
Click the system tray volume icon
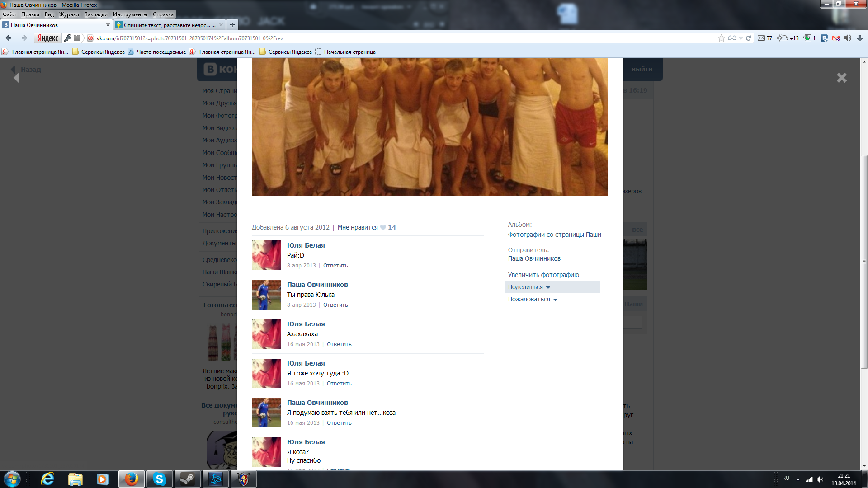pos(820,479)
